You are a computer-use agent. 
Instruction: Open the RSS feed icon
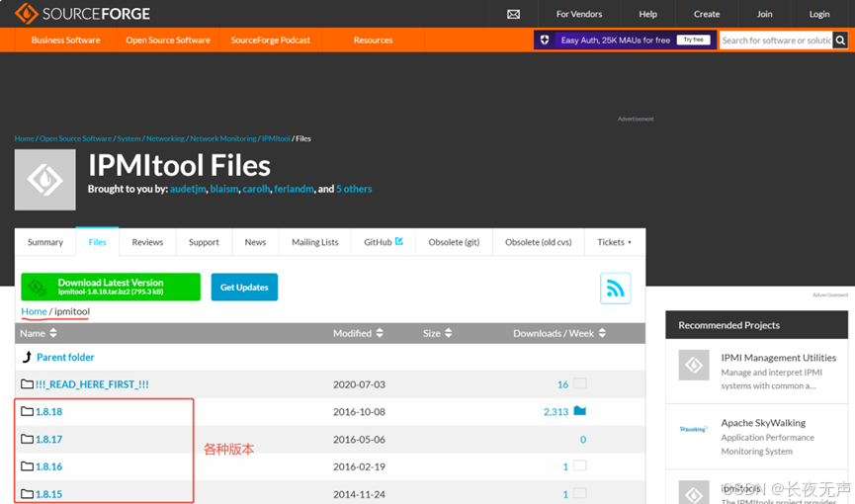616,288
